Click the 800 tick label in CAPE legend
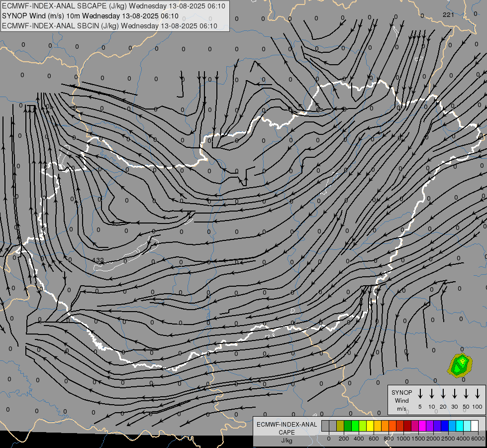Screen dimensions: 487x448 tap(389, 439)
